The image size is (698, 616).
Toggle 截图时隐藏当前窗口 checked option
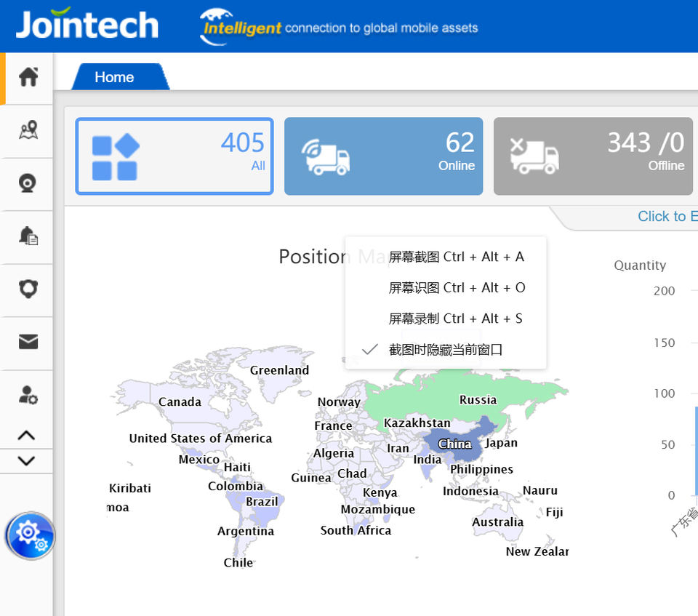(446, 350)
